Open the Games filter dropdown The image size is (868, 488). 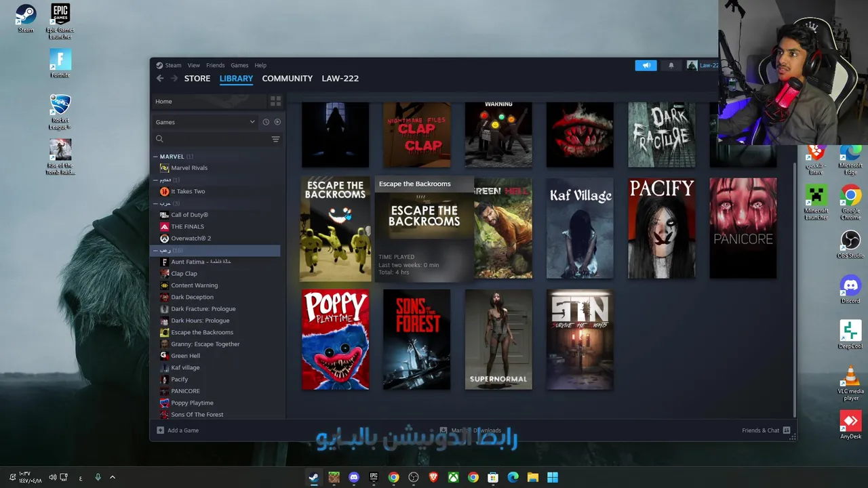click(205, 122)
